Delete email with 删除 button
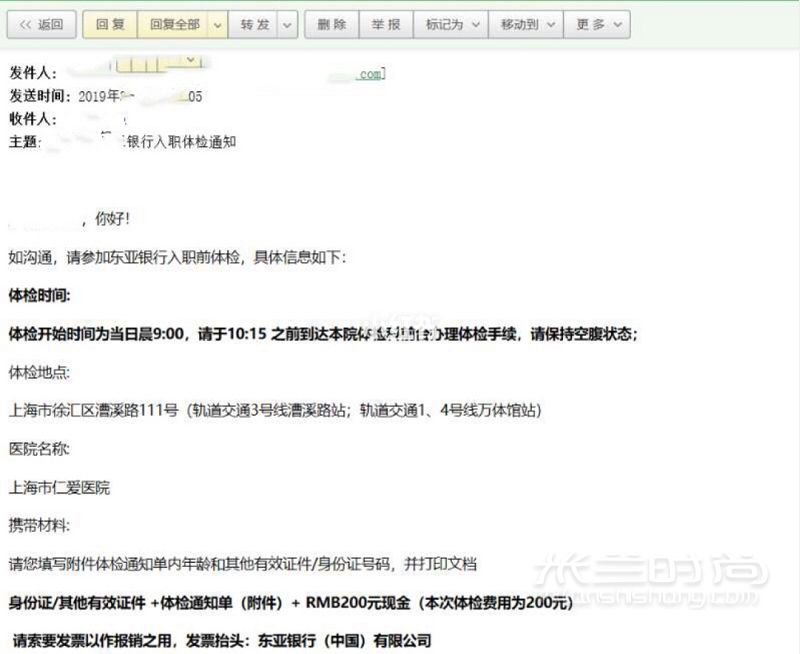Viewport: 800px width, 654px height. (x=332, y=24)
